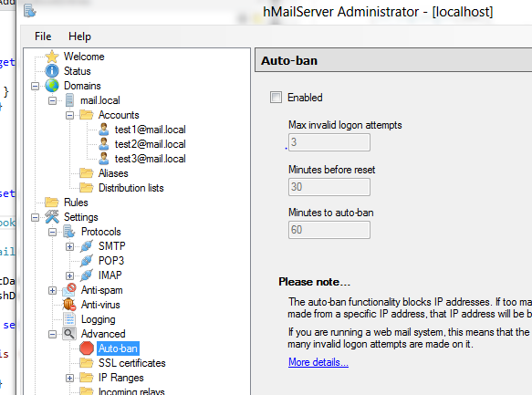Click the Welcome star icon
The width and height of the screenshot is (532, 395).
coord(52,57)
